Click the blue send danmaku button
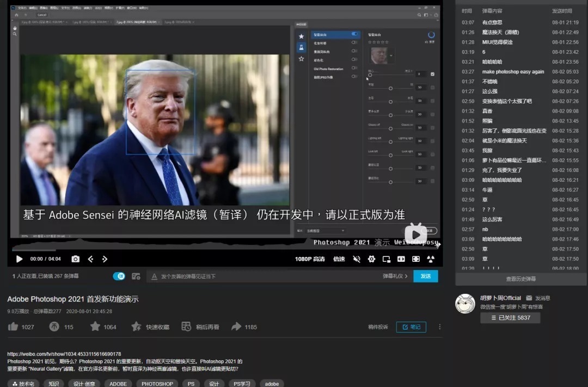Screen dimensions: 588x387 tap(425, 277)
